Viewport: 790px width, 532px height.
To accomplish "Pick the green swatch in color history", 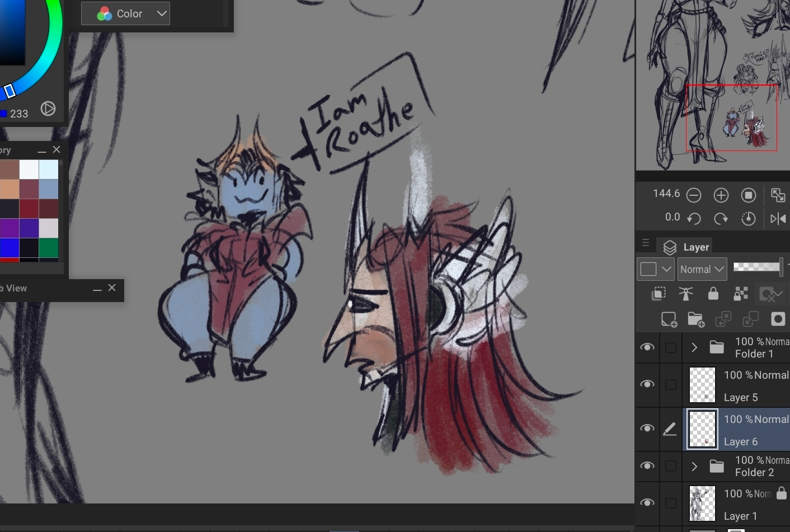I will tap(49, 247).
